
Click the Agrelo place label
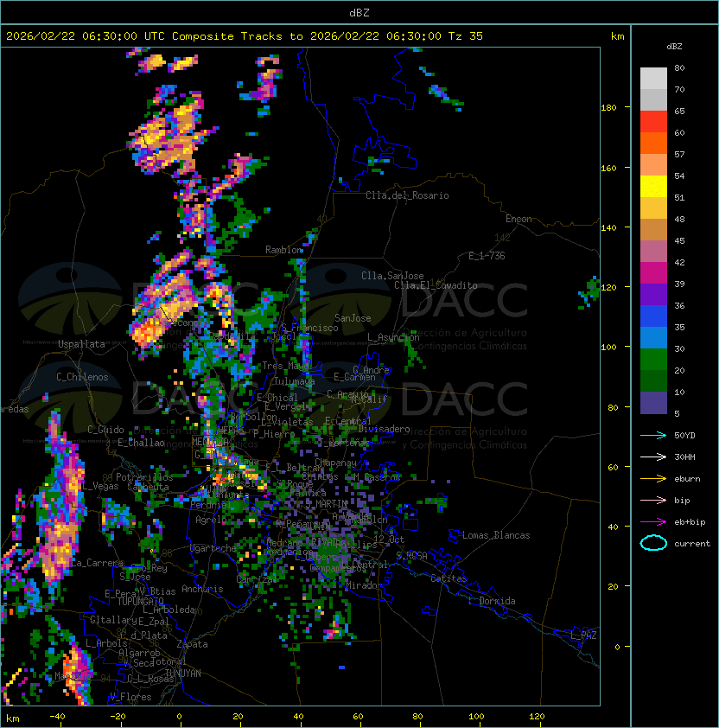pyautogui.click(x=211, y=520)
